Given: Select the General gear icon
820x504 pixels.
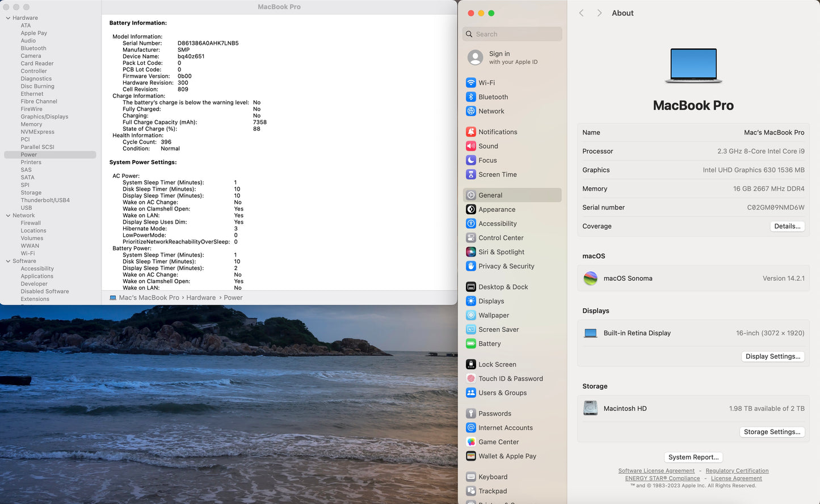Looking at the screenshot, I should click(471, 195).
